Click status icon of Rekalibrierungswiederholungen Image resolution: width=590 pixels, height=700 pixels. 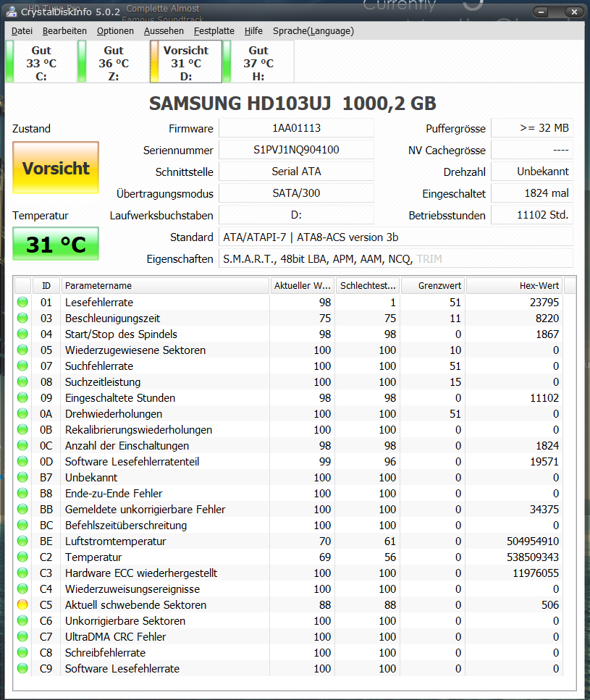click(22, 430)
